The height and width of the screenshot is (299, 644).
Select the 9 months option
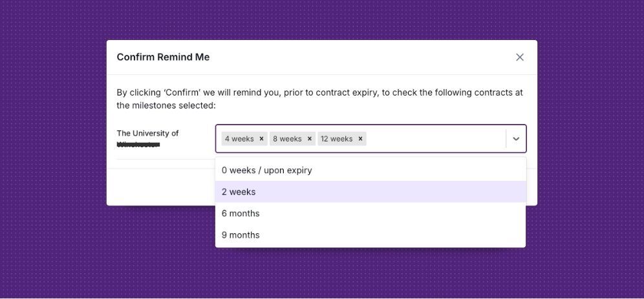pos(241,235)
